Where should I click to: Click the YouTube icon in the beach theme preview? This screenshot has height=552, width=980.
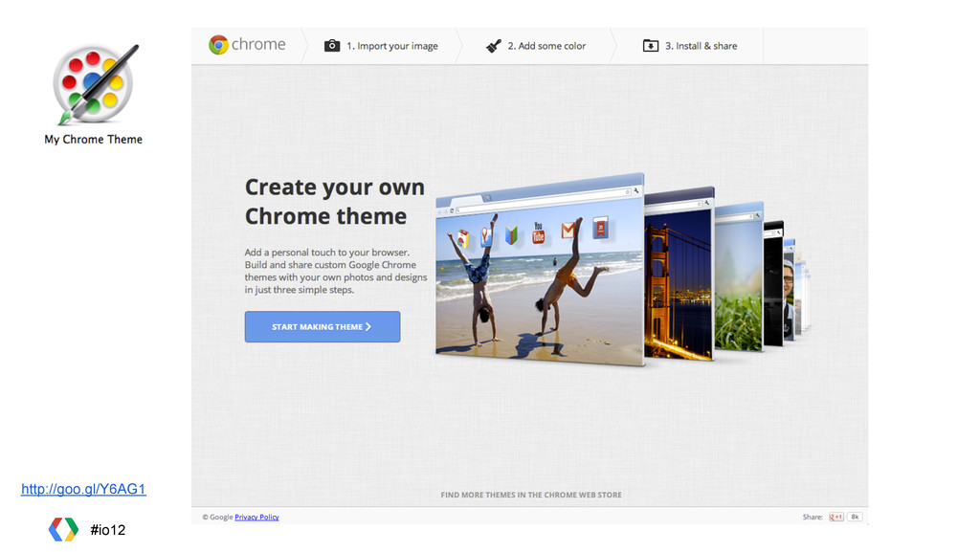tap(538, 232)
